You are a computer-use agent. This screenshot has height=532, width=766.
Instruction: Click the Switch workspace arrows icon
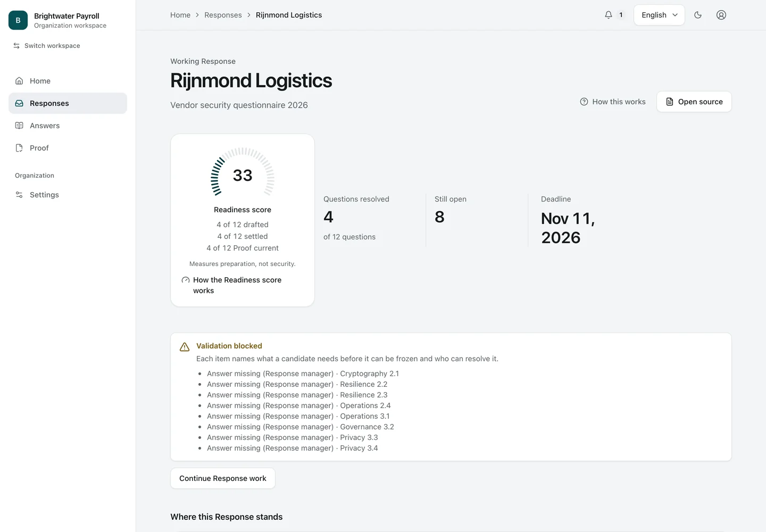(16, 46)
